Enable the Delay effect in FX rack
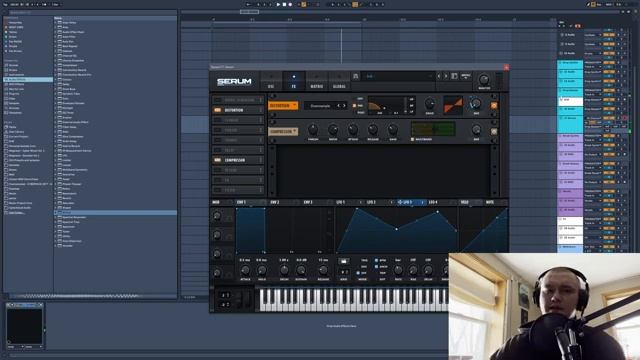Screen dimensions: 640x360 pyautogui.click(x=218, y=150)
